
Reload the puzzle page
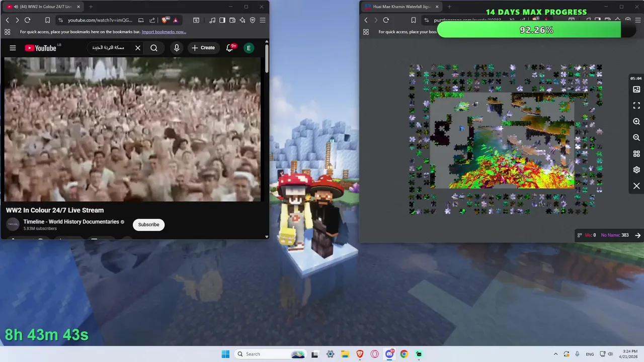click(x=386, y=20)
